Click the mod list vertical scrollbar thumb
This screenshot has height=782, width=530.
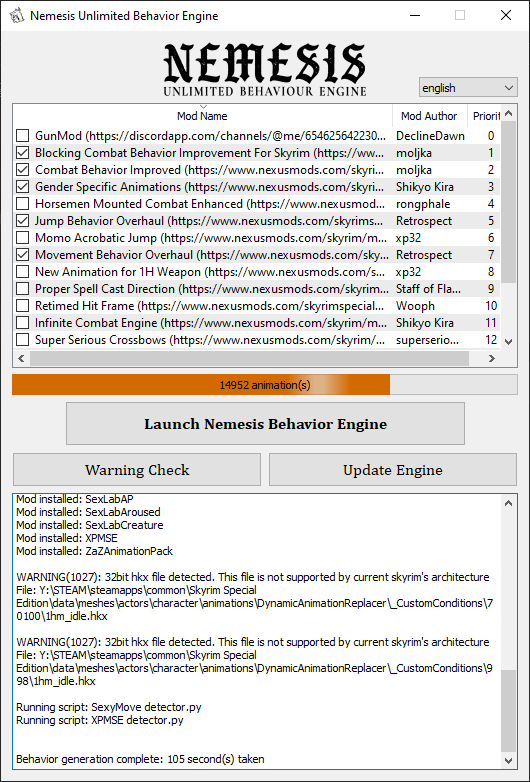[509, 201]
